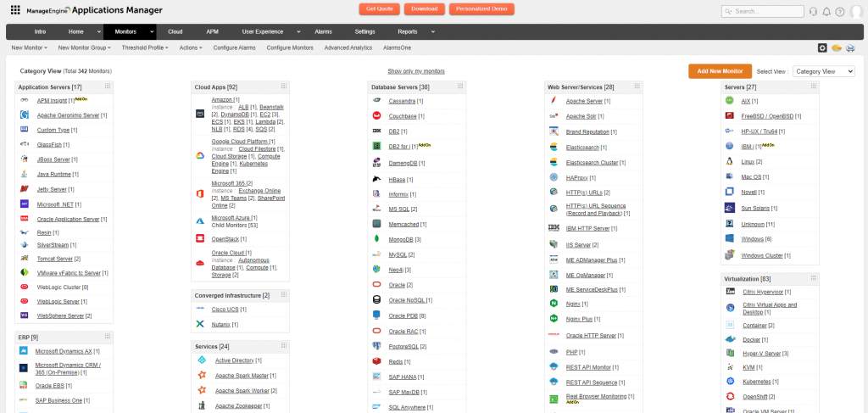Click Database Servers panel drag handle

pos(460,87)
